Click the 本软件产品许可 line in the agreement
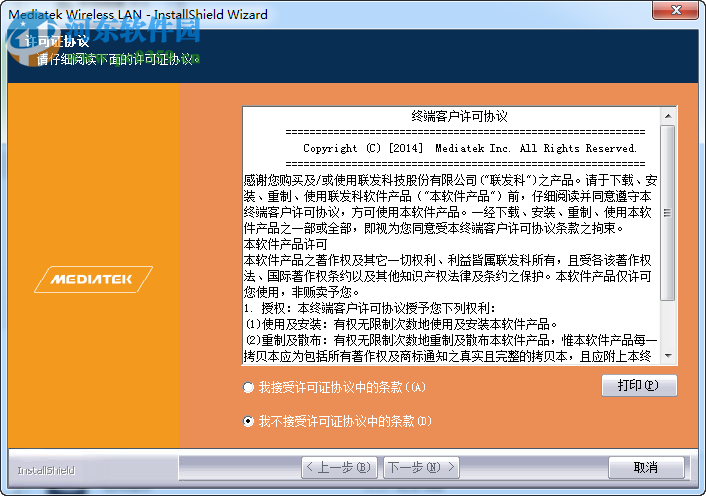Image resolution: width=706 pixels, height=496 pixels. click(x=285, y=244)
